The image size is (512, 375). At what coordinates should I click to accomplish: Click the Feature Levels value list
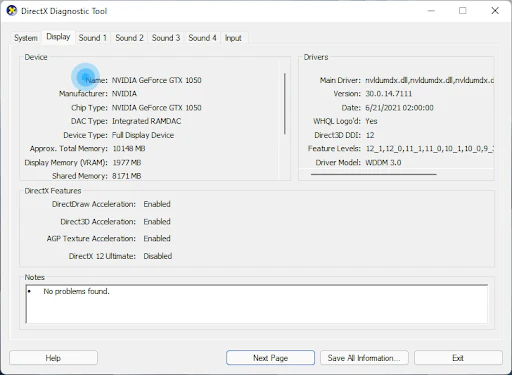429,148
